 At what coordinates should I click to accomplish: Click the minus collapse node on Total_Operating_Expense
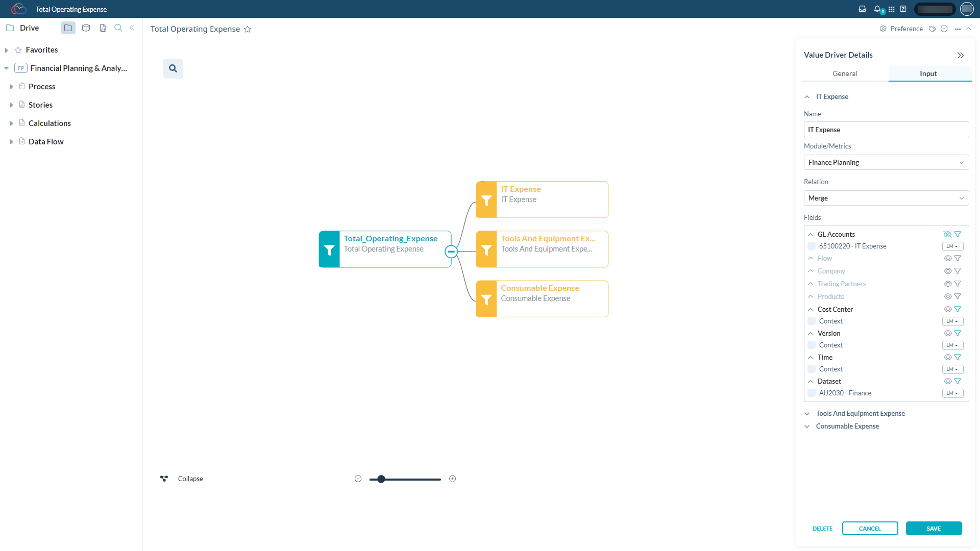(x=451, y=252)
